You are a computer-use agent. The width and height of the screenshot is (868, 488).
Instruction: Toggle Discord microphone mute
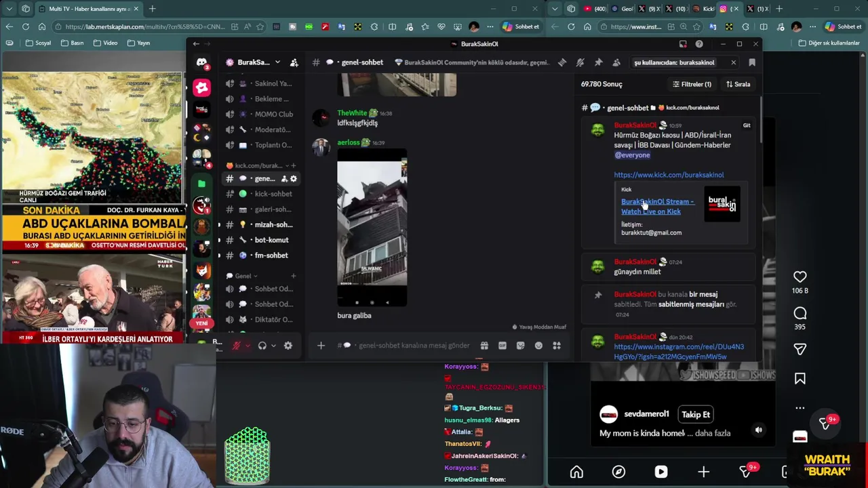click(x=236, y=346)
